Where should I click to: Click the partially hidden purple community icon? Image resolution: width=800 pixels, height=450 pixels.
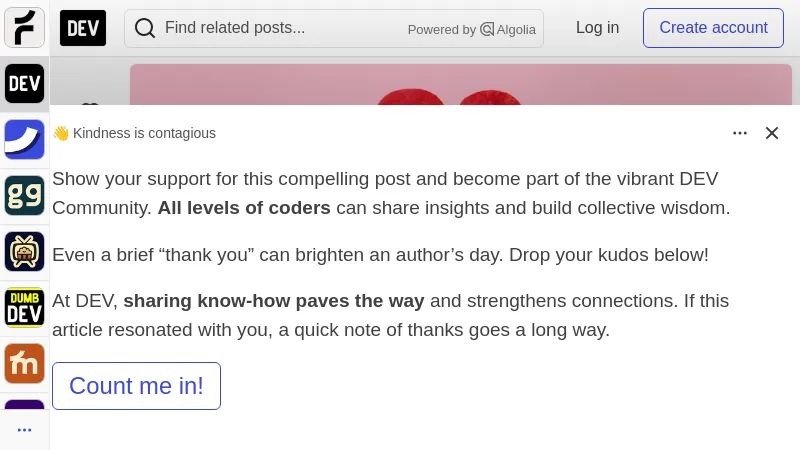coord(24,405)
